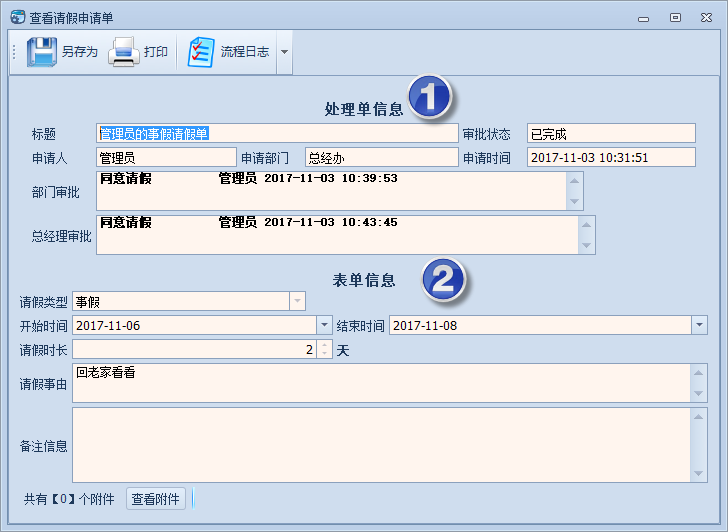
Task: Open the 开始时间 date picker arrow
Action: [x=325, y=325]
